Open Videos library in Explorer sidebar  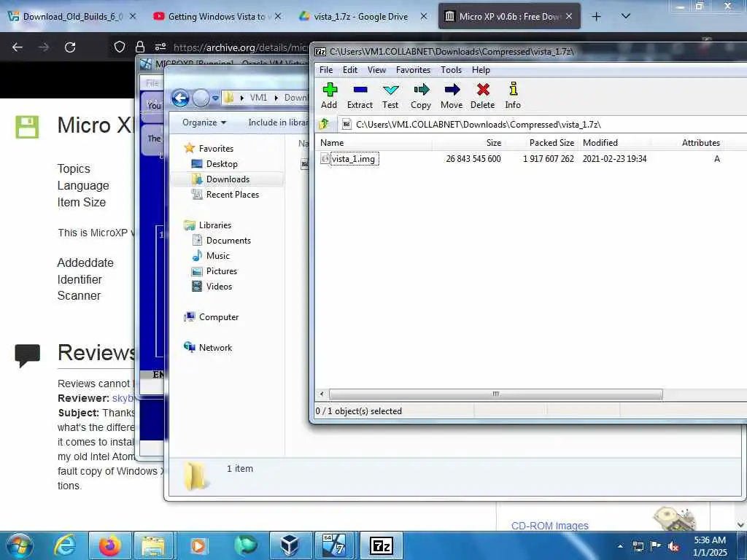(219, 286)
